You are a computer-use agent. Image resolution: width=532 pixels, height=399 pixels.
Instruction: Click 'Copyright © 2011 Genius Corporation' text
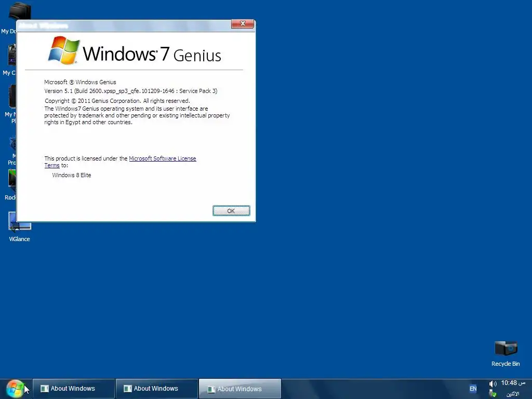(x=117, y=101)
